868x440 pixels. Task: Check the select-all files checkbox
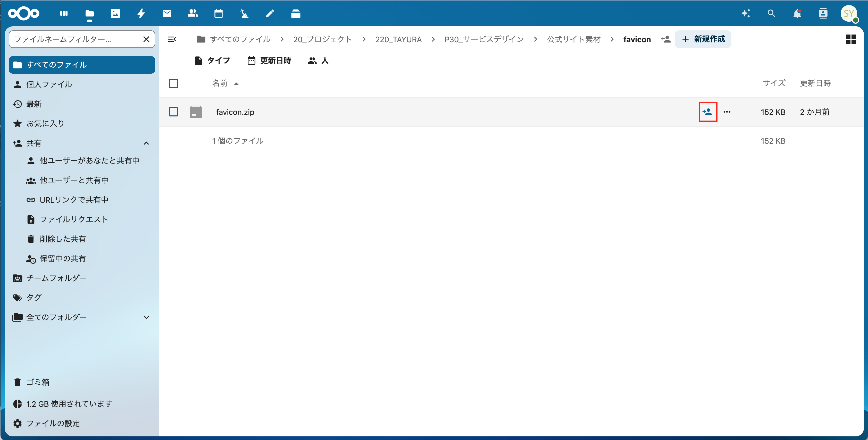[x=173, y=83]
